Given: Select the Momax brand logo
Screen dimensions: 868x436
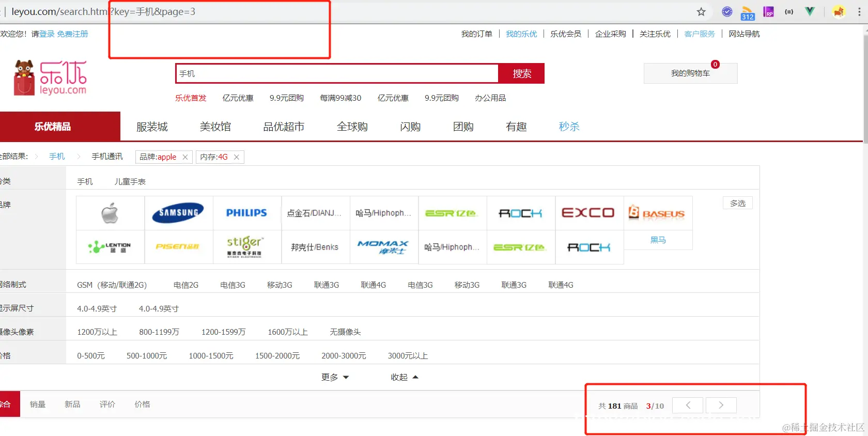Looking at the screenshot, I should pos(383,247).
